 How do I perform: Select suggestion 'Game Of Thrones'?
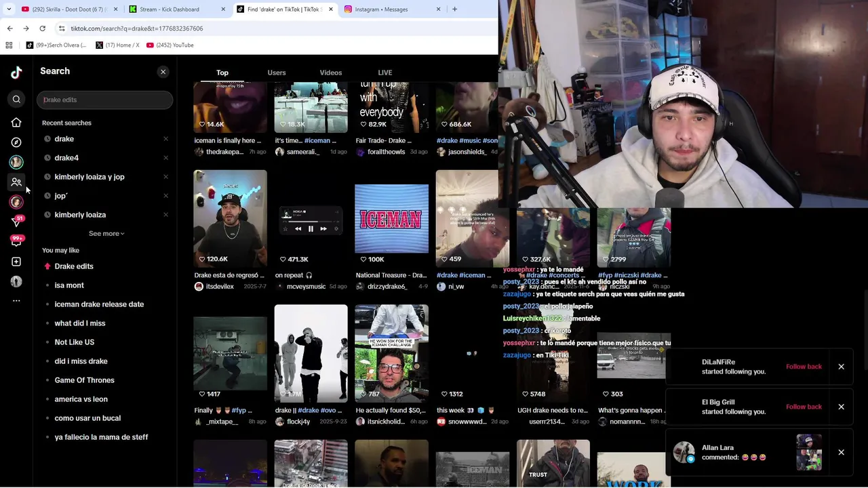tap(84, 380)
